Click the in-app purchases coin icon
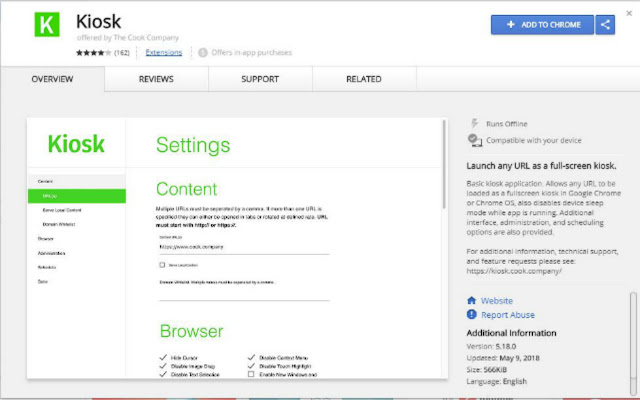The width and height of the screenshot is (640, 400). pos(203,53)
